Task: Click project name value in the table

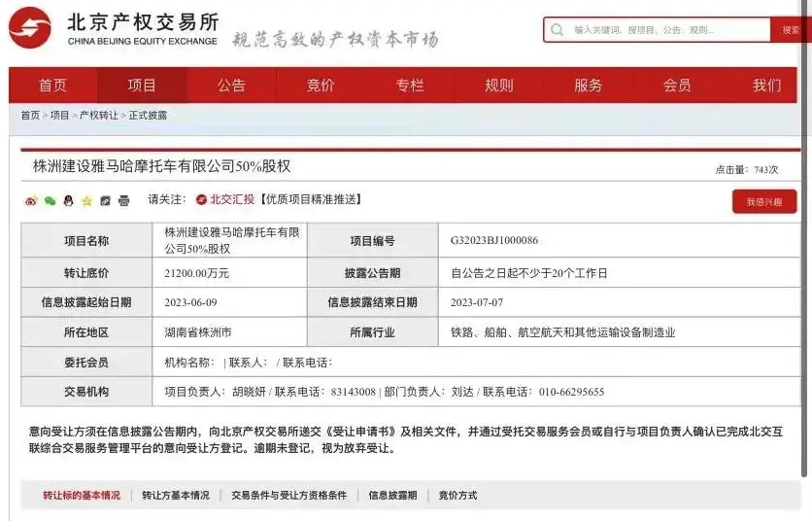Action: (x=232, y=240)
